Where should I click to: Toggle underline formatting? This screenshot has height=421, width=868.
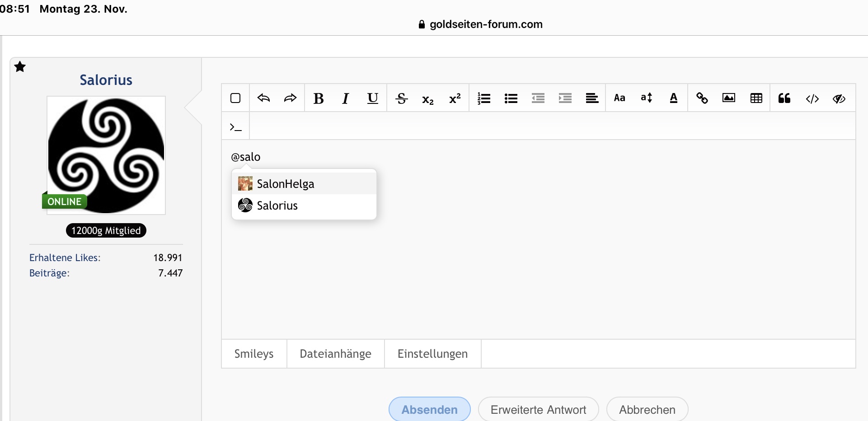[x=373, y=98]
